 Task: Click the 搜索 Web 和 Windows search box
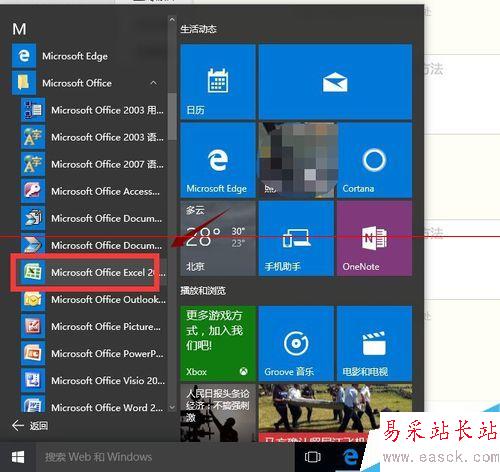(x=165, y=457)
